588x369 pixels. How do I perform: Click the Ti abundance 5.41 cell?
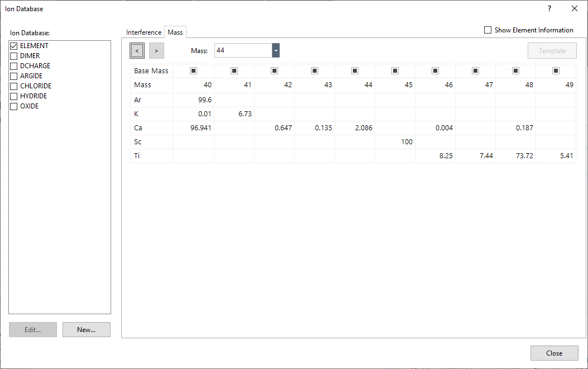click(556, 156)
